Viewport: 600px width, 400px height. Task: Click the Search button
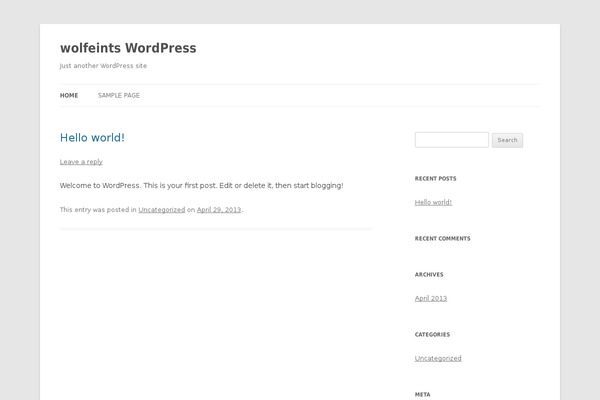point(507,140)
